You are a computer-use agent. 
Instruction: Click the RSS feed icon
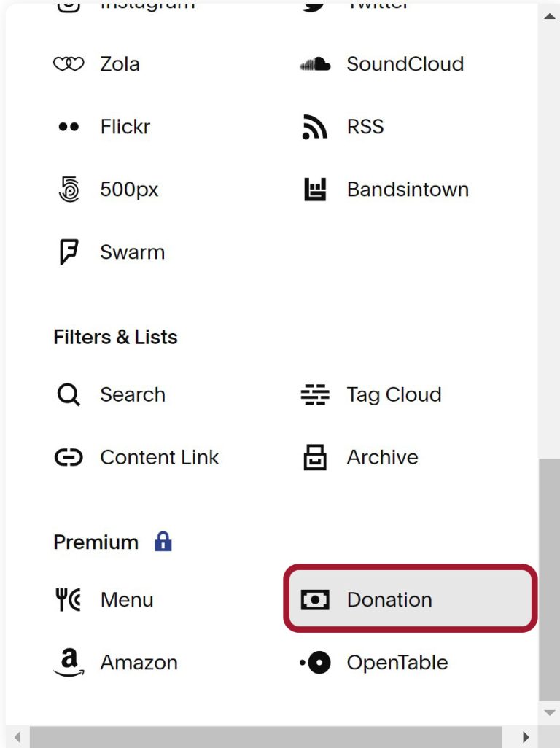pyautogui.click(x=314, y=127)
